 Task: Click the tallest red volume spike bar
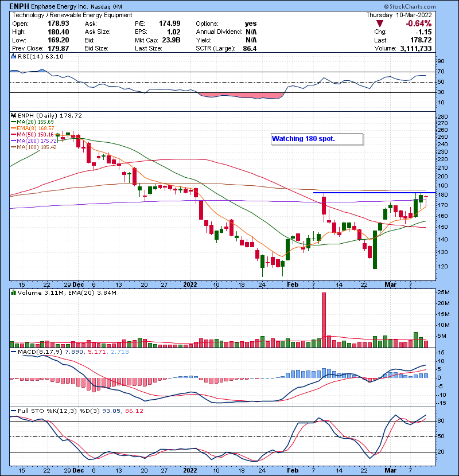pyautogui.click(x=324, y=320)
